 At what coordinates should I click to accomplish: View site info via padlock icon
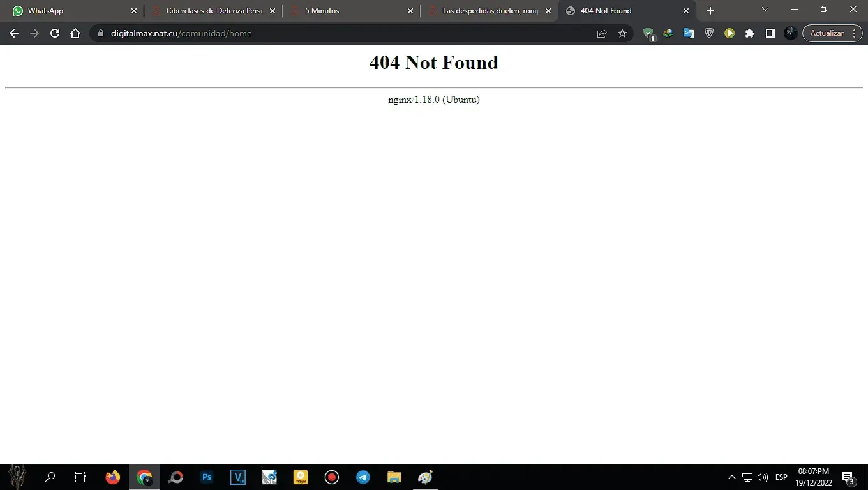pyautogui.click(x=100, y=33)
